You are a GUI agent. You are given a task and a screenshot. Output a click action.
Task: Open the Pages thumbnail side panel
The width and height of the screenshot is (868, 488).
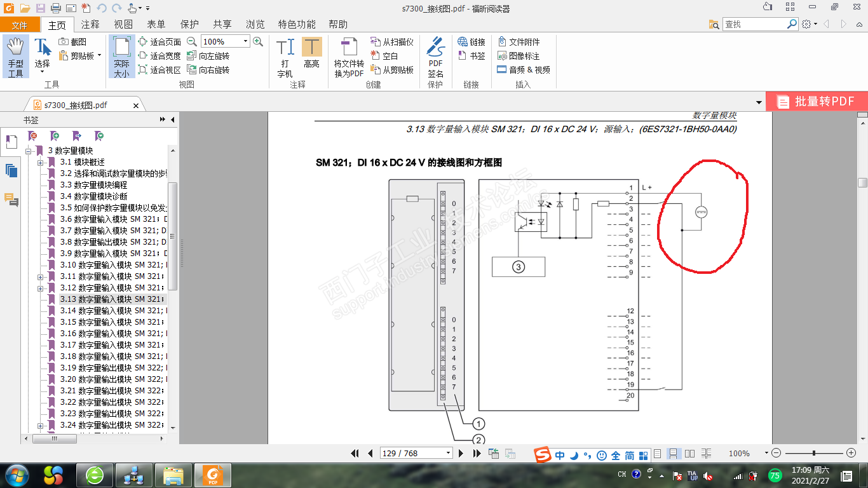[11, 170]
